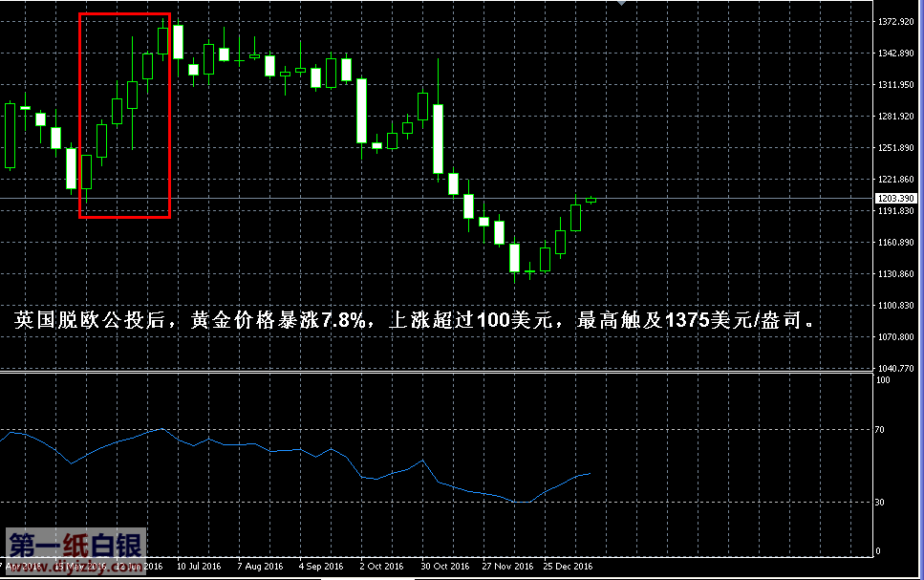The height and width of the screenshot is (580, 924).
Task: Click the 27 Nov 2016 date label
Action: (505, 567)
